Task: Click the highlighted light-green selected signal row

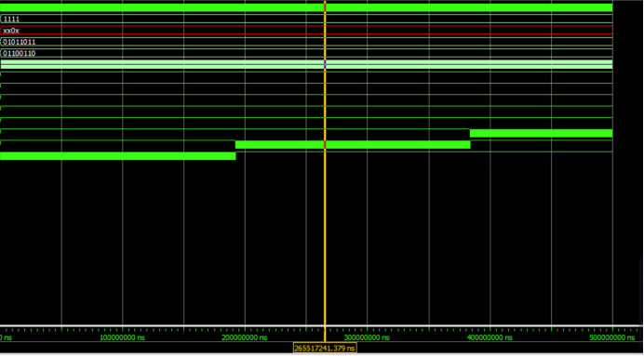Action: (x=306, y=65)
